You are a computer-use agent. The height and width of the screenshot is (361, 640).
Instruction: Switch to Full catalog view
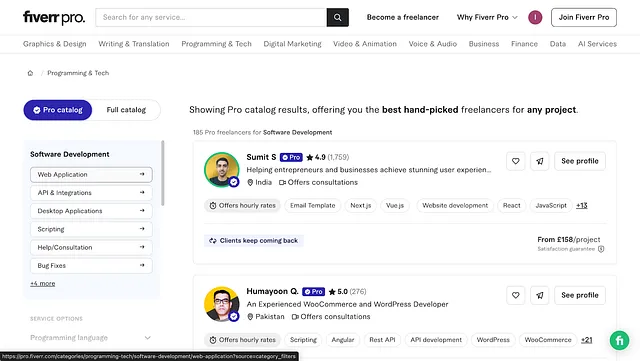pos(126,110)
